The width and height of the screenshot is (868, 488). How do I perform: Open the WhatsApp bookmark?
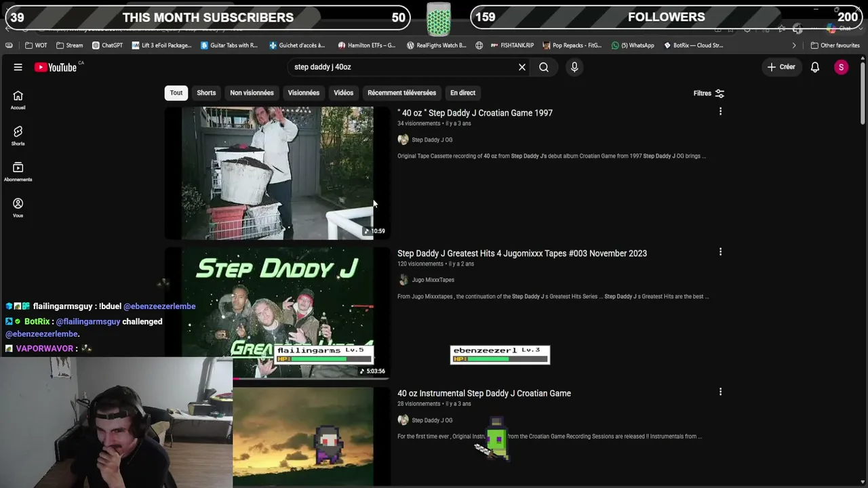point(633,45)
